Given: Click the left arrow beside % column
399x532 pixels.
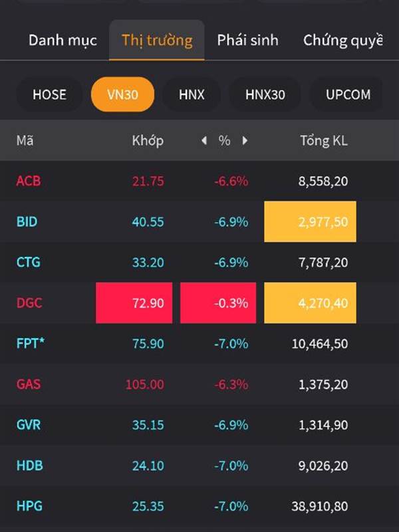Looking at the screenshot, I should tap(204, 141).
